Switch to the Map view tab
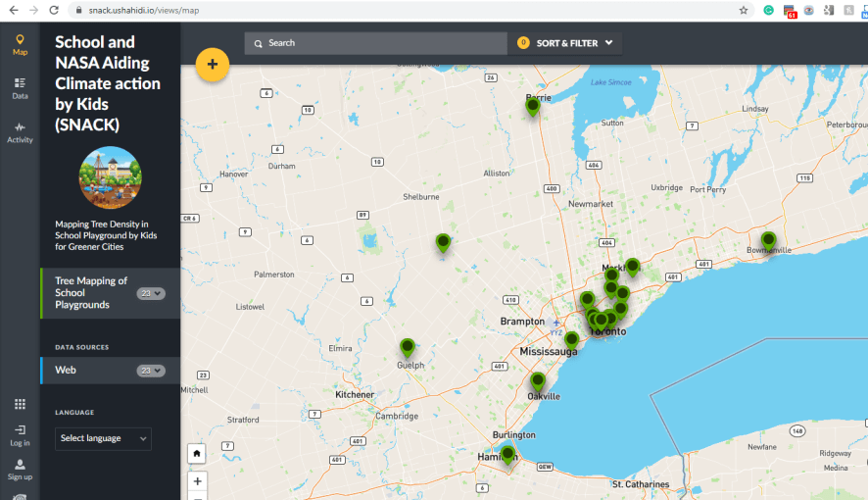This screenshot has height=500, width=868. coord(20,44)
